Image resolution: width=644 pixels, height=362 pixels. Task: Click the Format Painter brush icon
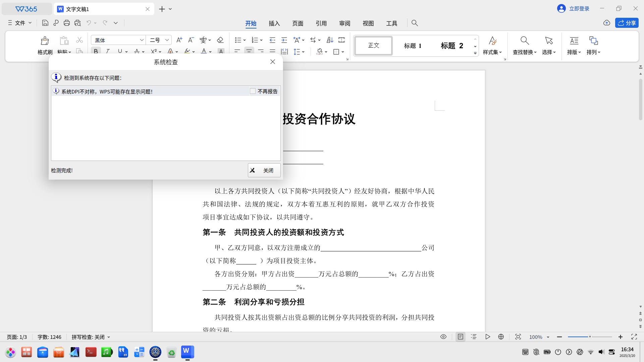pos(45,41)
